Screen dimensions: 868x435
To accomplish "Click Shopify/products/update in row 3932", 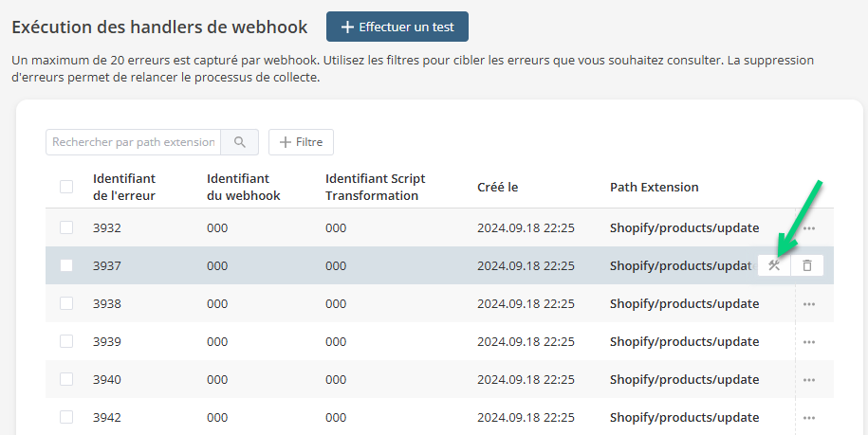I will [685, 227].
